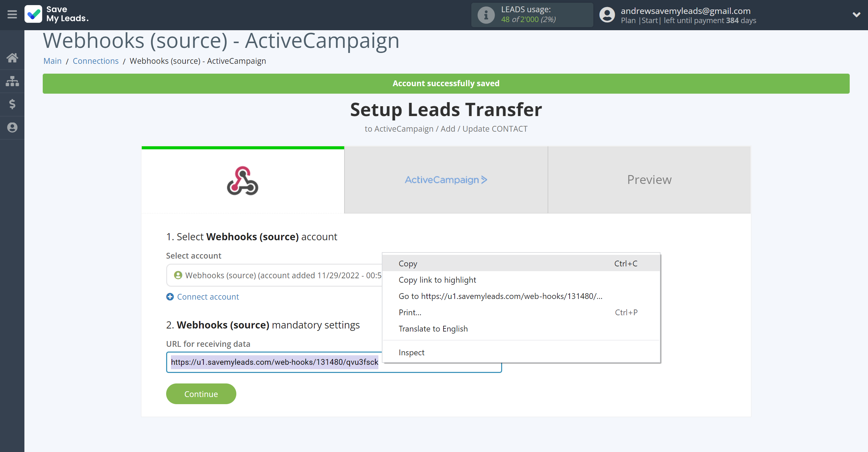Click the Continue button

201,393
